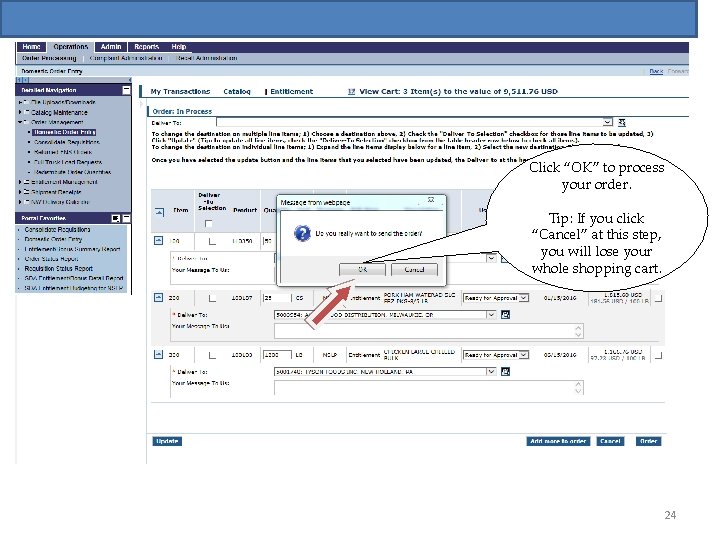Click the Shipment Receipts folder icon
The width and height of the screenshot is (720, 540).
pos(27,192)
